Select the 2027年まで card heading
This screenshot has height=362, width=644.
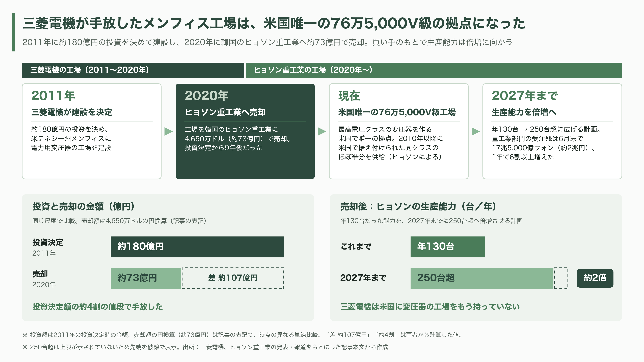coord(524,96)
